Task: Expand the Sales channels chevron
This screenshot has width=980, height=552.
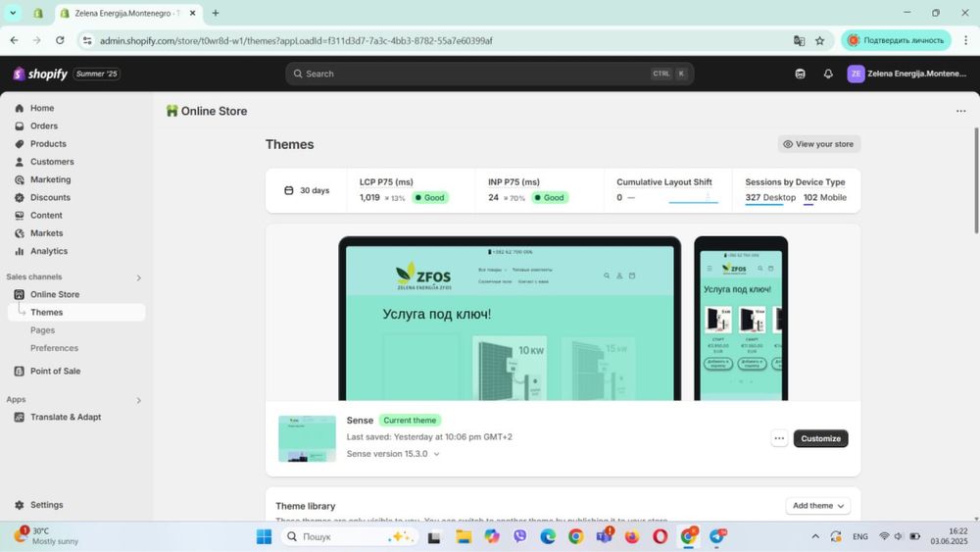Action: tap(139, 277)
